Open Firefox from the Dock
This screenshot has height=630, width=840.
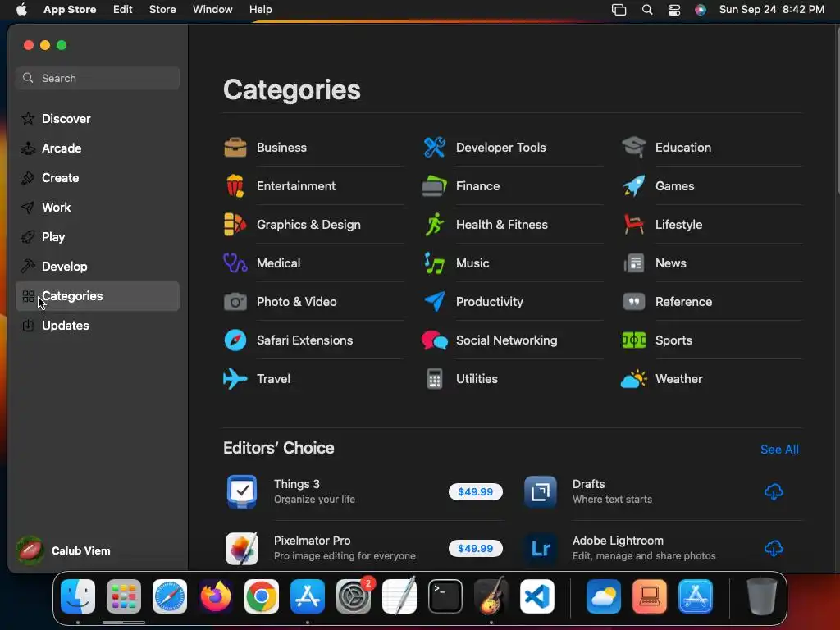click(x=216, y=596)
